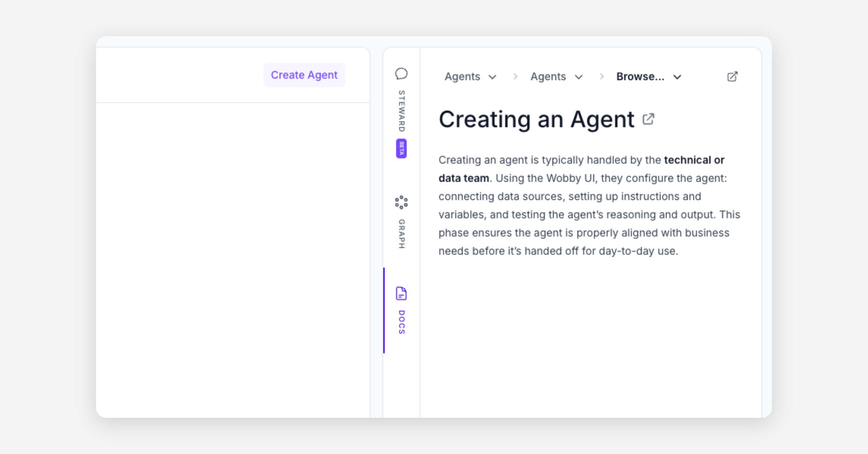Click external link icon beside heading

coord(648,119)
